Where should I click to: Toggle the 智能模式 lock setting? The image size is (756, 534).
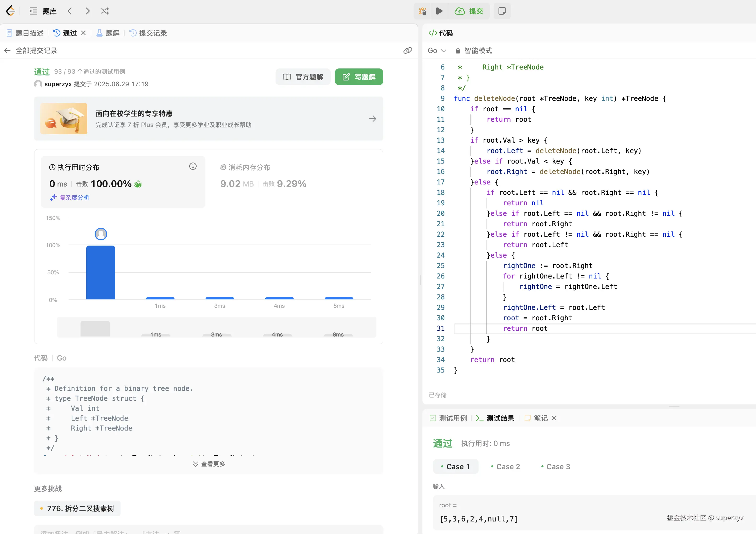(473, 51)
